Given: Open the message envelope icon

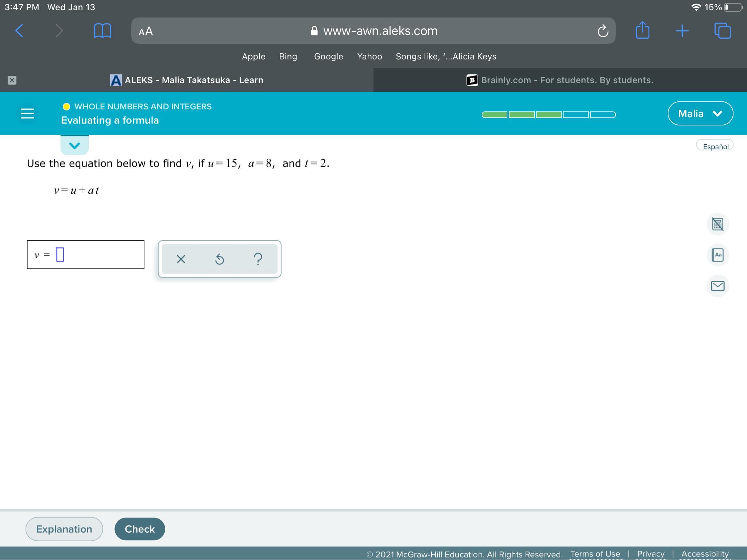Looking at the screenshot, I should (x=717, y=286).
